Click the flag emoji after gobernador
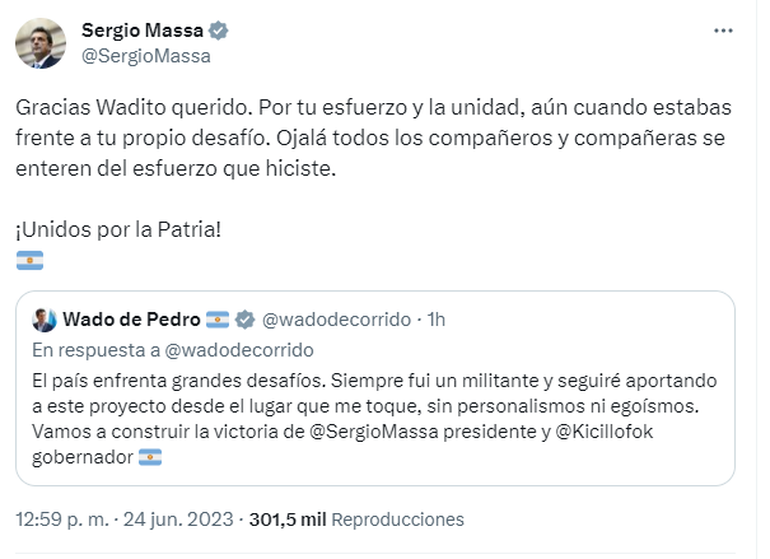The image size is (770, 559). pos(150,457)
